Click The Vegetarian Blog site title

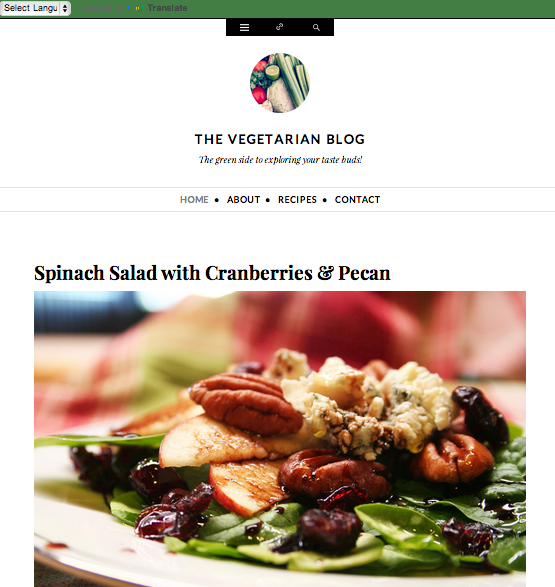(x=280, y=139)
